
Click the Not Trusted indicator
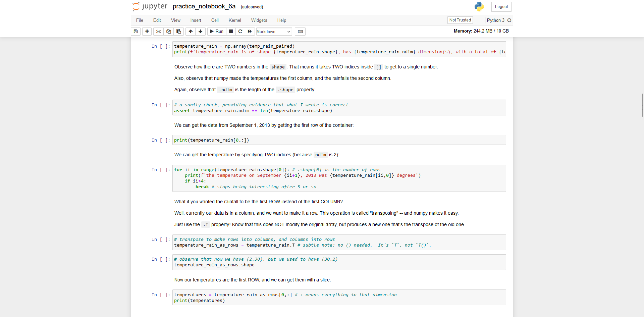click(460, 20)
